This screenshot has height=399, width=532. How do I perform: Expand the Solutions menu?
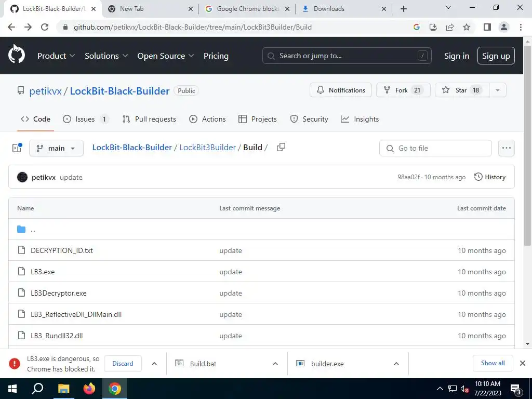click(x=106, y=56)
